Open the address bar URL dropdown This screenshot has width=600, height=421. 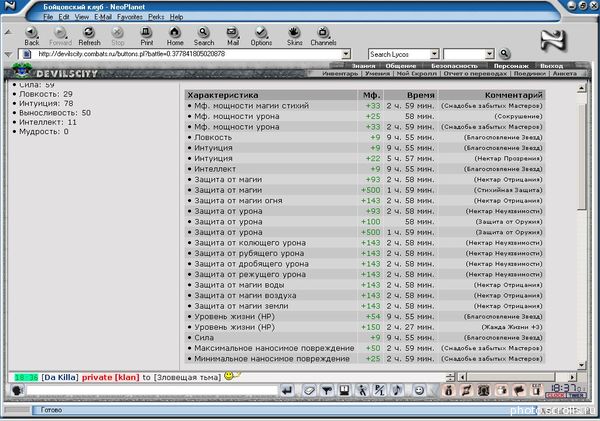point(346,54)
